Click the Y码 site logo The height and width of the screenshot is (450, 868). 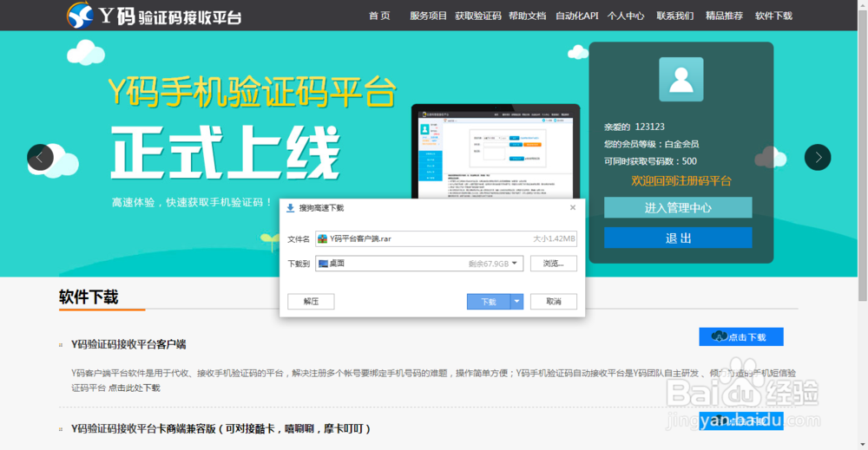[154, 16]
